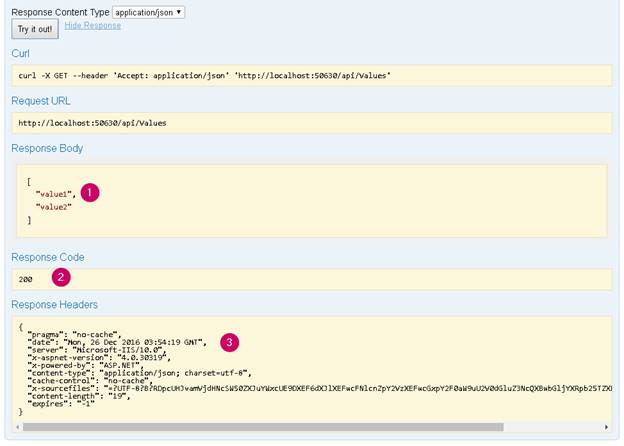624x446 pixels.
Task: Click the Response Headers heading
Action: pyautogui.click(x=55, y=305)
